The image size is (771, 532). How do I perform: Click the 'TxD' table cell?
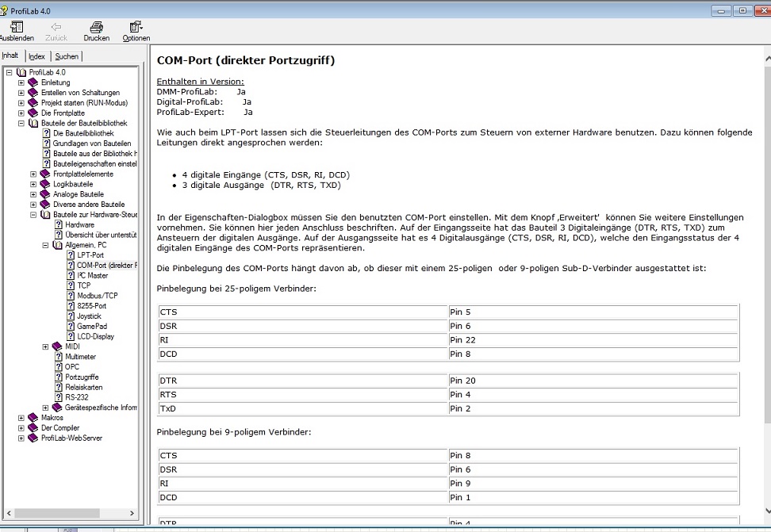[x=302, y=408]
